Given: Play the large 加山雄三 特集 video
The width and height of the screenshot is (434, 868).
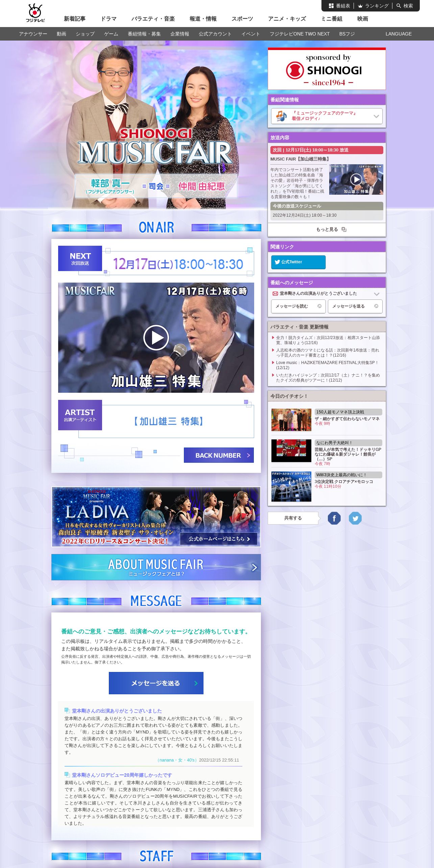Looking at the screenshot, I should (x=156, y=337).
